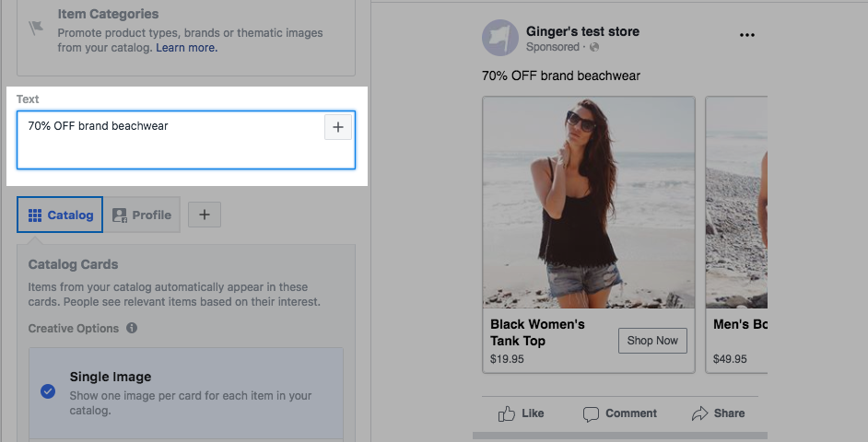Click the Share arrow icon

(x=700, y=413)
